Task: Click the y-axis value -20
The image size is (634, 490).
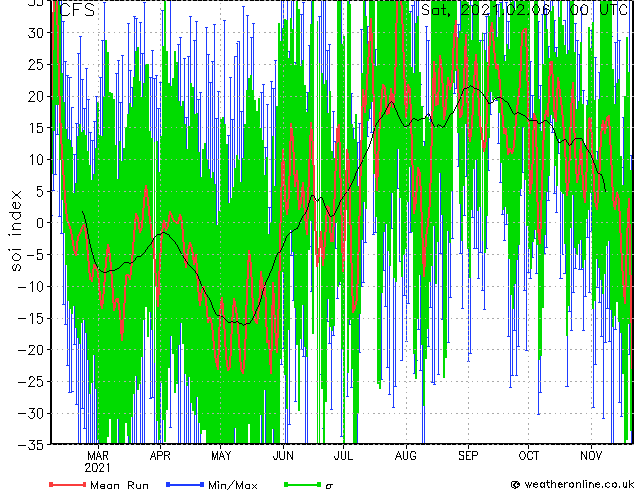Action: tap(31, 350)
